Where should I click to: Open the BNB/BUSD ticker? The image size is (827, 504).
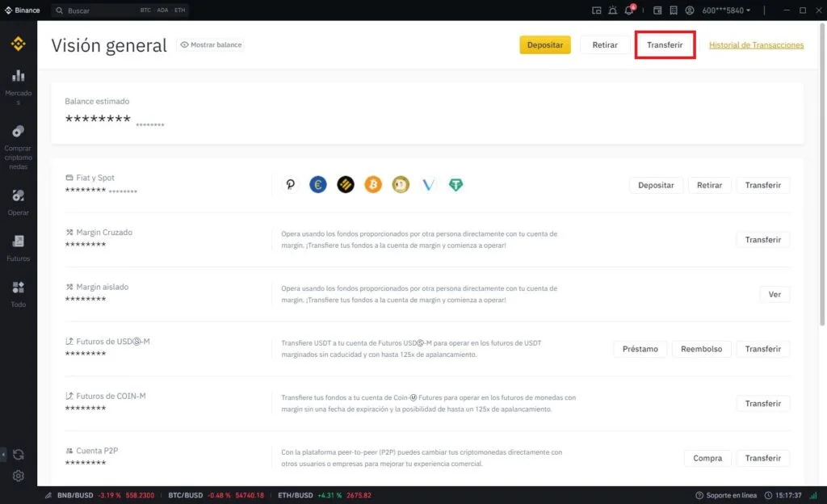106,495
